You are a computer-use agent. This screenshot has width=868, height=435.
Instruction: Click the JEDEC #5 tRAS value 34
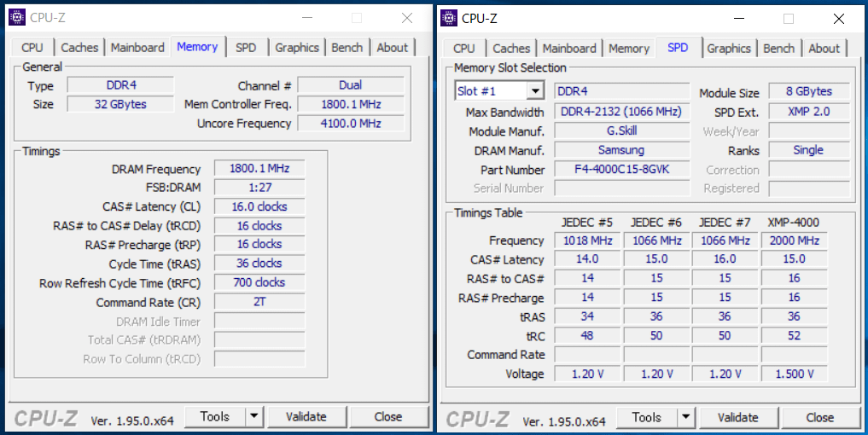[x=587, y=316]
